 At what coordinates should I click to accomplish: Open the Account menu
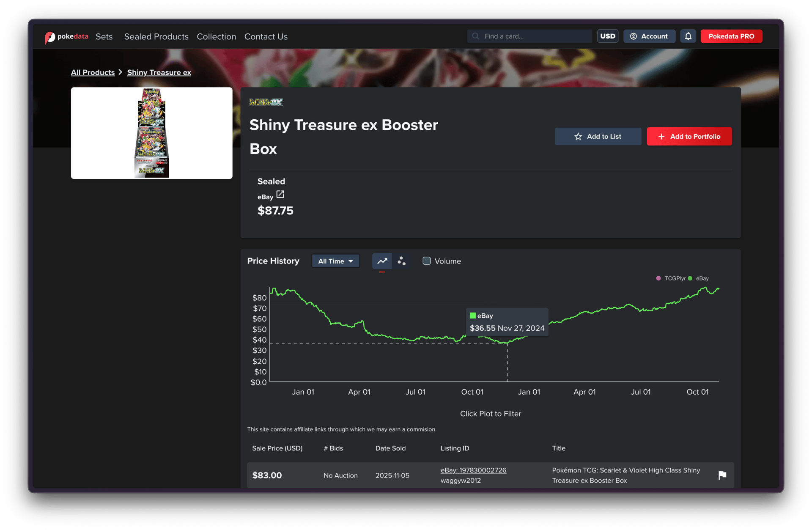[x=649, y=36]
